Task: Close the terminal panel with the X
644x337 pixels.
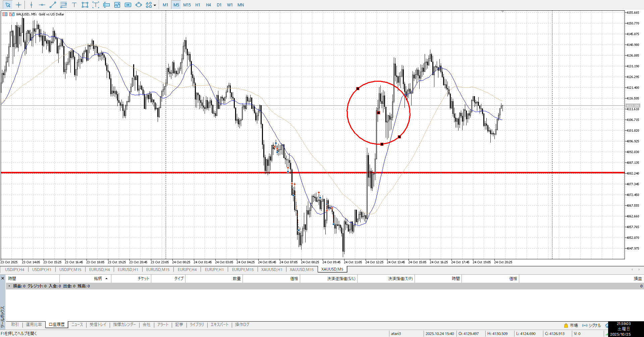Action: pos(3,278)
